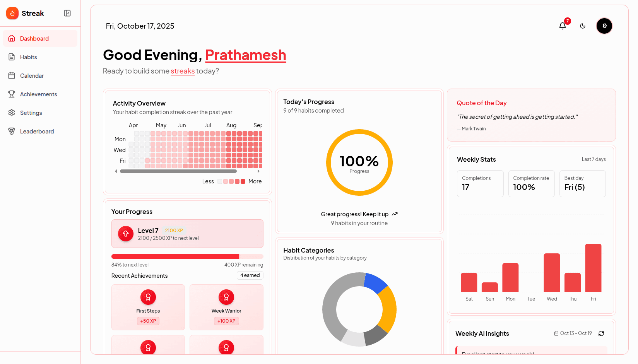The height and width of the screenshot is (364, 638).
Task: Go to the Calendar section
Action: coord(32,76)
